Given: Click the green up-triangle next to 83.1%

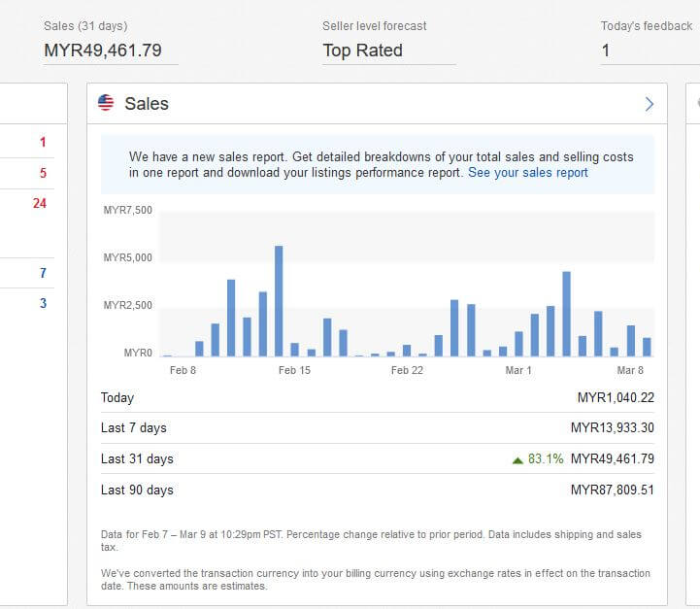Looking at the screenshot, I should pyautogui.click(x=517, y=459).
